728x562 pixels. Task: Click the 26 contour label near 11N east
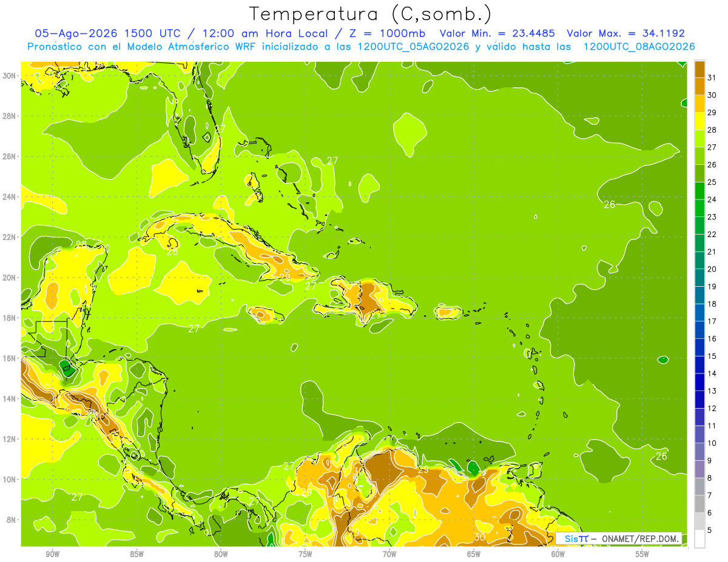click(661, 456)
